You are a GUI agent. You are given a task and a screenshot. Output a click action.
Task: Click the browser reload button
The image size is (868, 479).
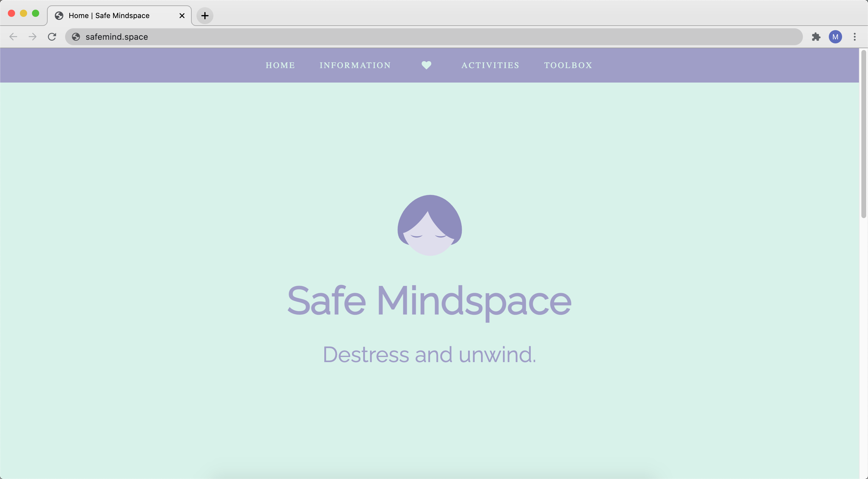coord(52,37)
